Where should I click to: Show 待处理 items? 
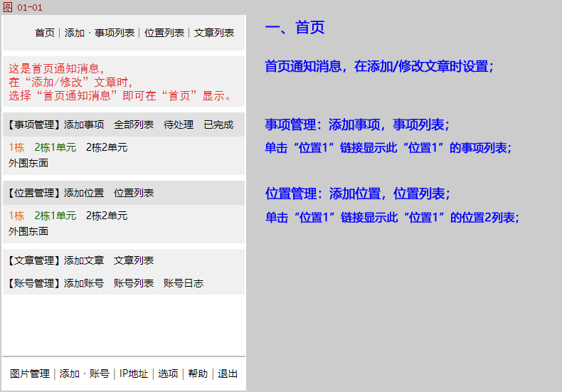[x=179, y=125]
